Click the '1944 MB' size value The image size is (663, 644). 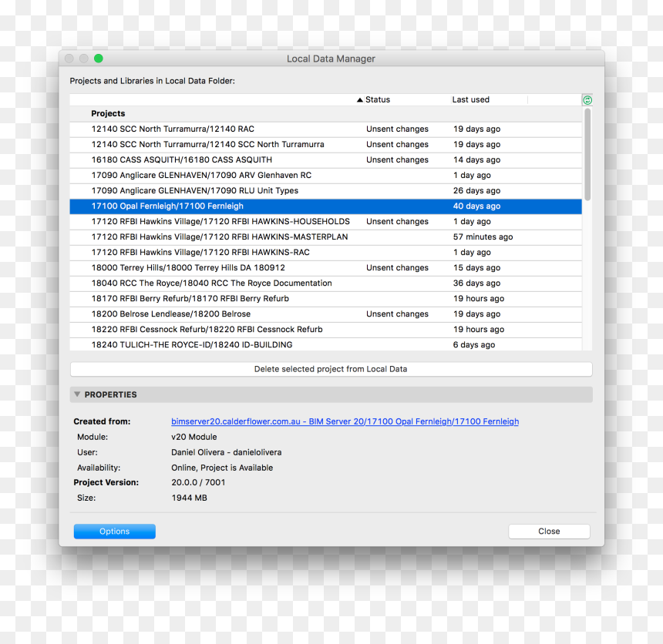pyautogui.click(x=190, y=498)
